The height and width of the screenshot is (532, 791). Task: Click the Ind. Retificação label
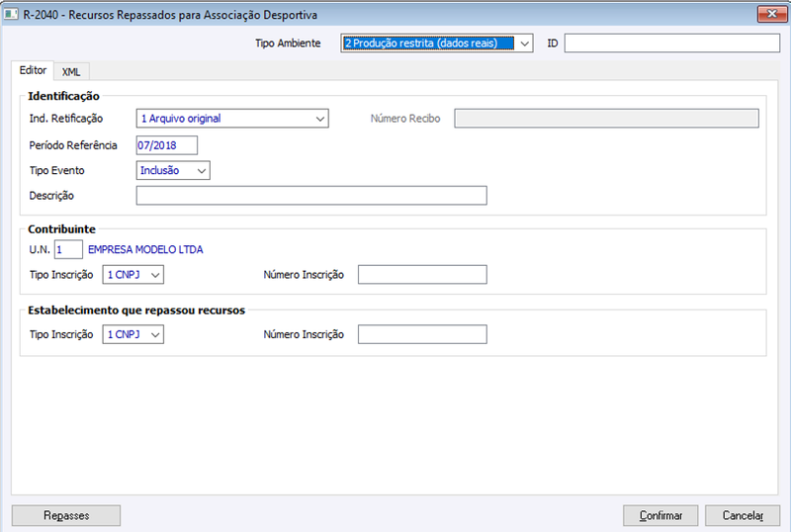coord(66,119)
